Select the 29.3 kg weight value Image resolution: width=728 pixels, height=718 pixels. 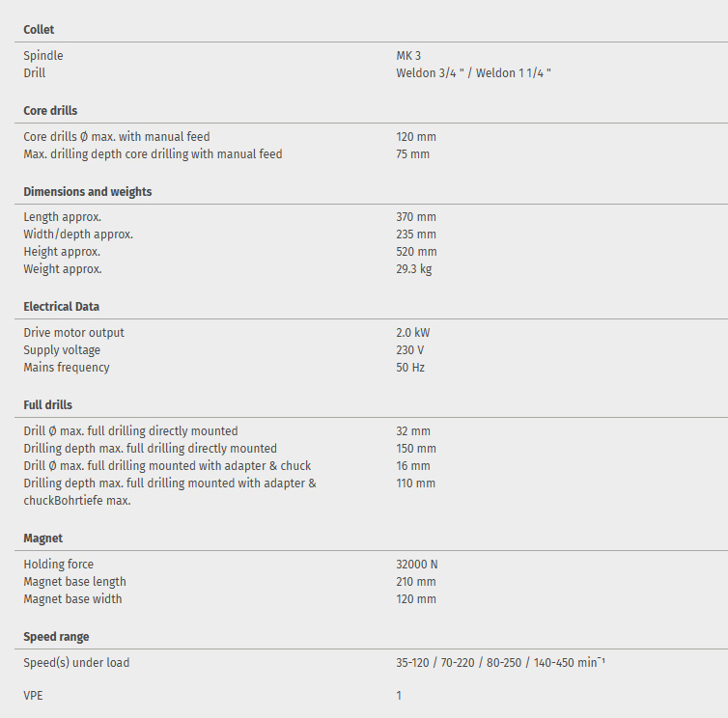click(413, 269)
